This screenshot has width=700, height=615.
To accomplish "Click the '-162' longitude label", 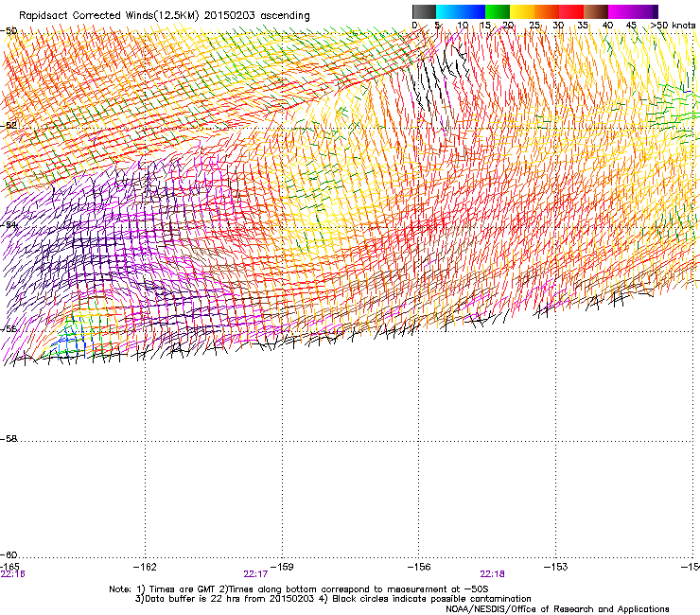I will 145,567.
